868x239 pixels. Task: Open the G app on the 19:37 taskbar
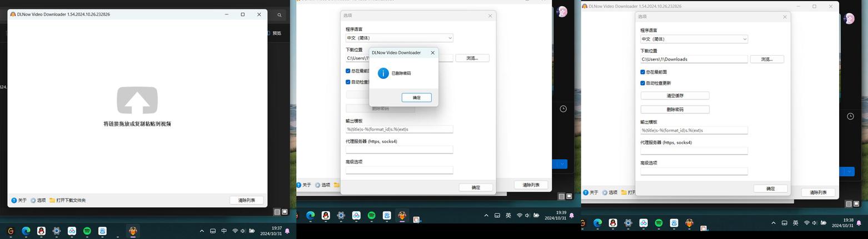point(11,231)
